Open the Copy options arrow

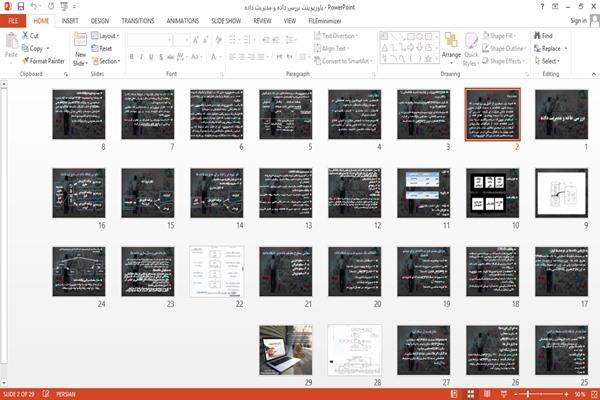coord(48,48)
